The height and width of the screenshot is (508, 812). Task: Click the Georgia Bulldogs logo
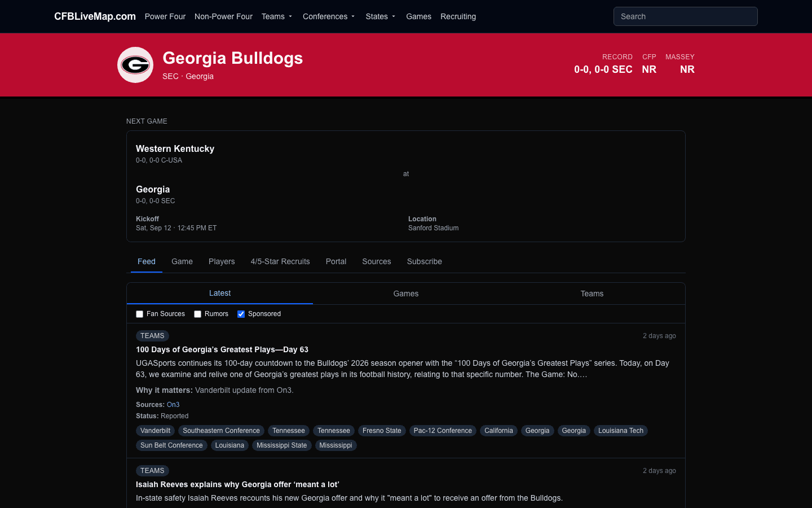tap(135, 65)
